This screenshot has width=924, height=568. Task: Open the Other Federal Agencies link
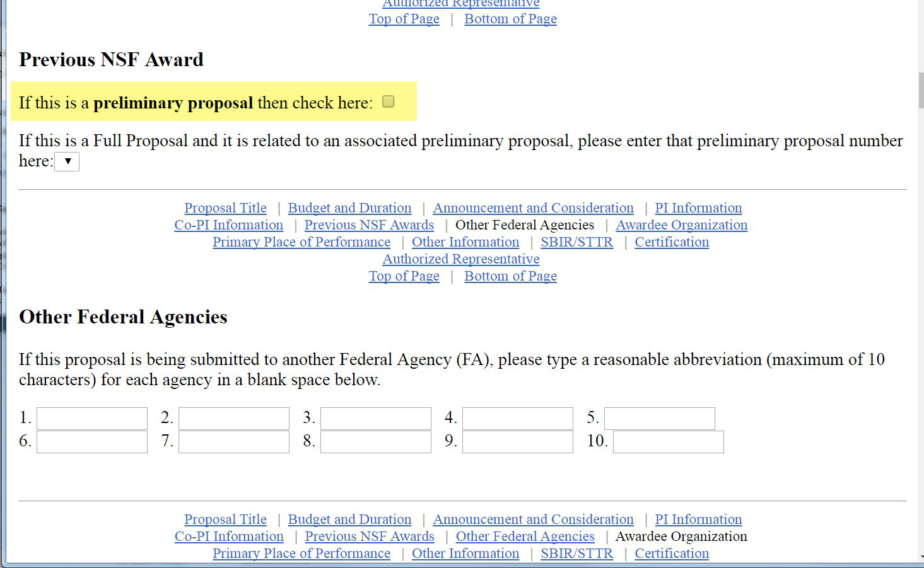coord(525,536)
